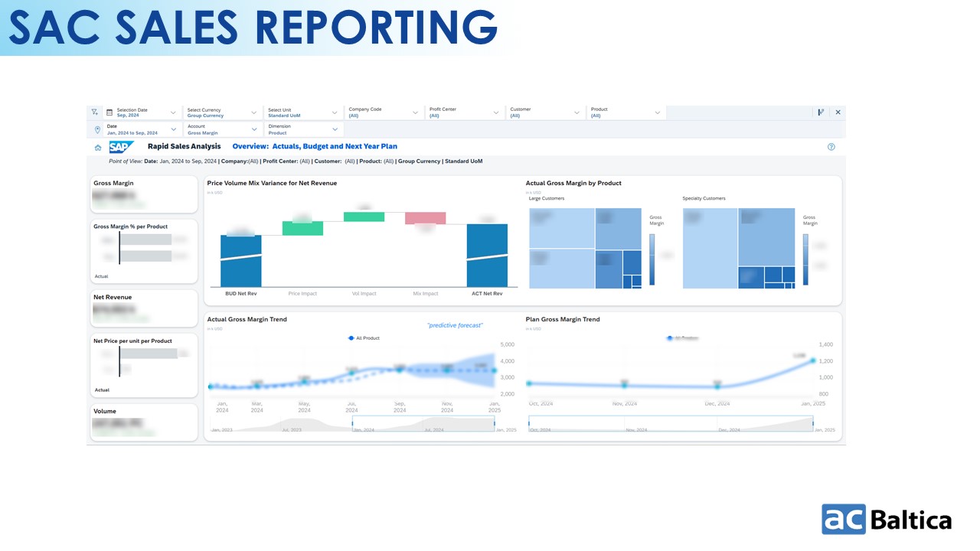Click the add filter funnel icon

(x=94, y=112)
